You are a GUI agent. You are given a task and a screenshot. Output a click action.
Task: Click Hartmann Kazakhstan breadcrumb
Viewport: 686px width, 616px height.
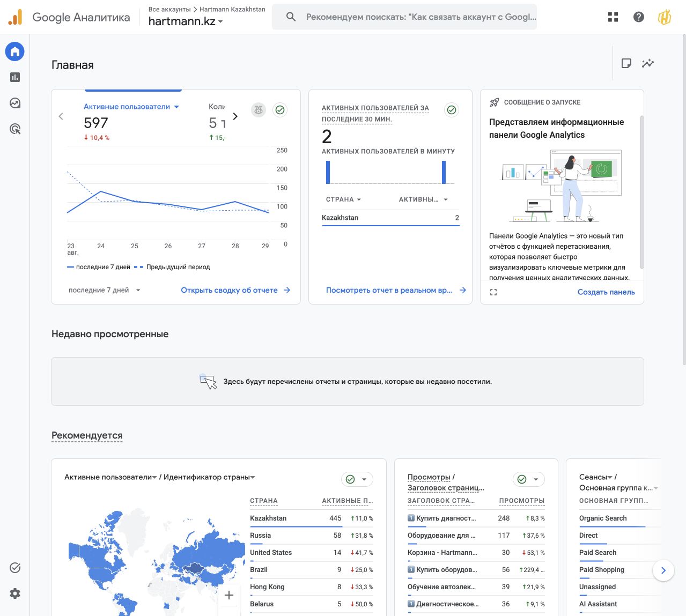(x=232, y=9)
